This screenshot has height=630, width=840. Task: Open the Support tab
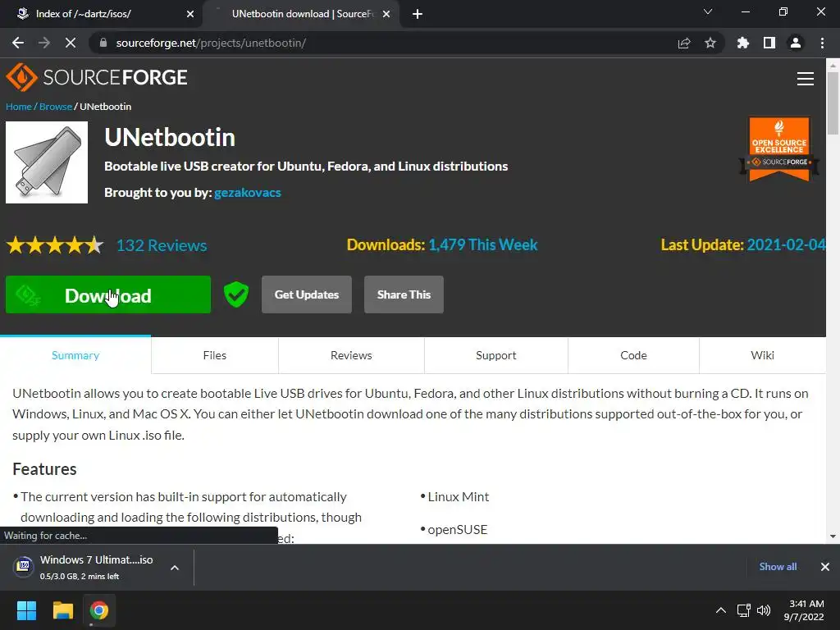496,355
